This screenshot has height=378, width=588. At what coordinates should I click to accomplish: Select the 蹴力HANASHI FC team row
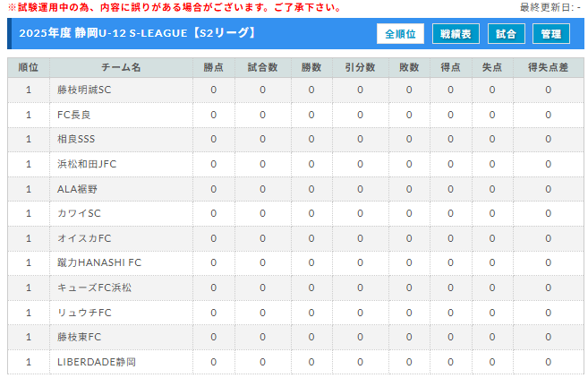click(x=295, y=262)
